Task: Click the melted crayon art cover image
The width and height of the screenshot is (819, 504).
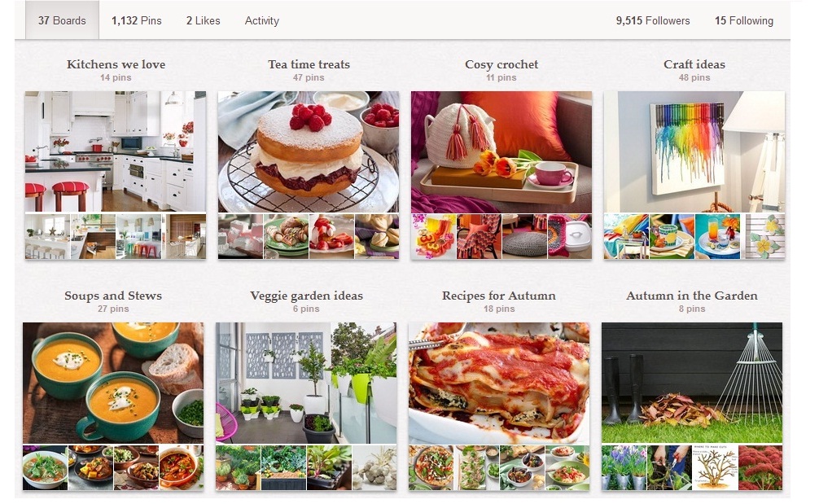Action: pos(694,152)
